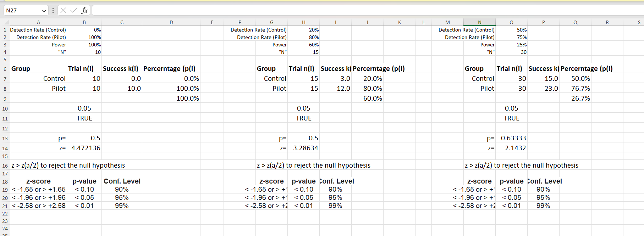Image resolution: width=644 pixels, height=236 pixels.
Task: Click null hypothesis text in cell A16
Action: coord(68,165)
